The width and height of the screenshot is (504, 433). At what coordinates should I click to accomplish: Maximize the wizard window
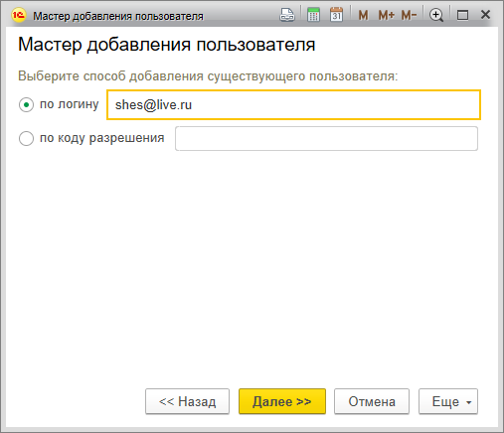(x=462, y=15)
